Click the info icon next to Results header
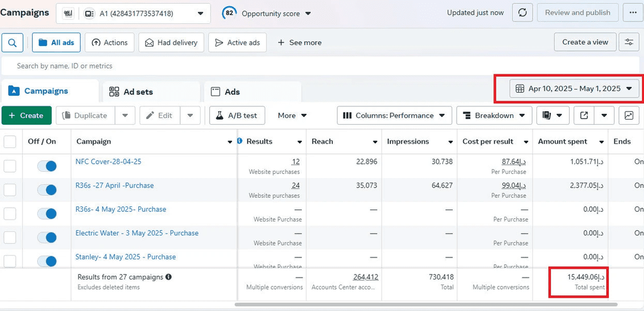 240,141
